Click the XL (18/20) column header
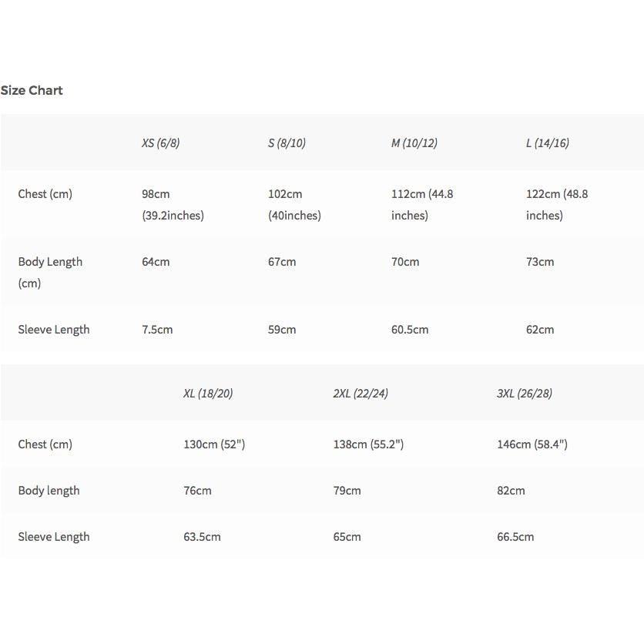 (208, 394)
